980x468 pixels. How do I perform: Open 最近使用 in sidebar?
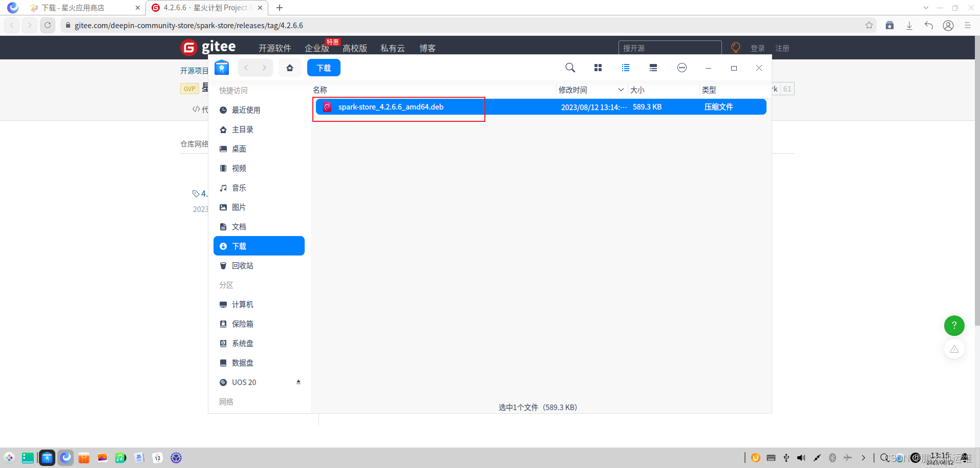click(x=259, y=110)
